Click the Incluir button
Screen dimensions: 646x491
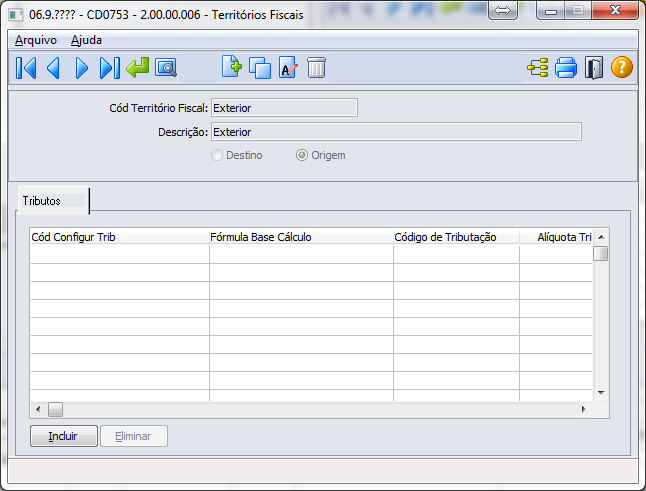pos(63,436)
